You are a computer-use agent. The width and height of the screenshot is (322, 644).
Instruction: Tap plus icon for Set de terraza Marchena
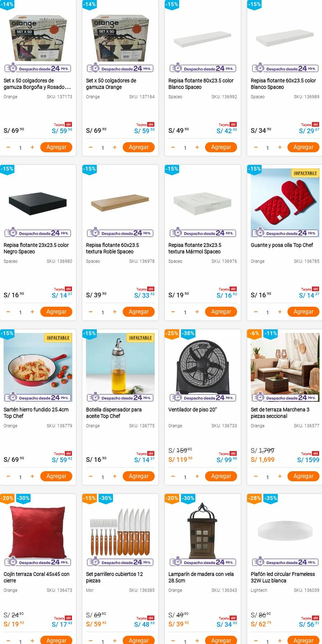tap(279, 476)
